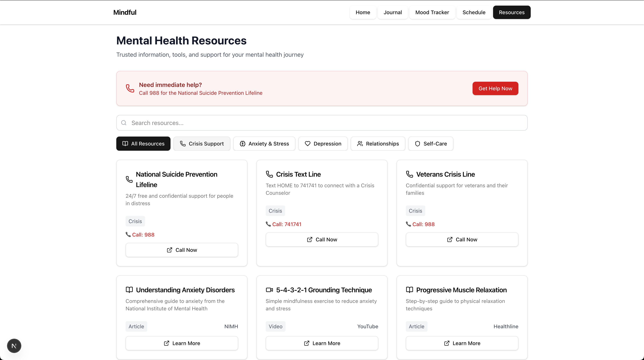The width and height of the screenshot is (644, 360).
Task: Click the search magnifier icon
Action: pyautogui.click(x=124, y=123)
